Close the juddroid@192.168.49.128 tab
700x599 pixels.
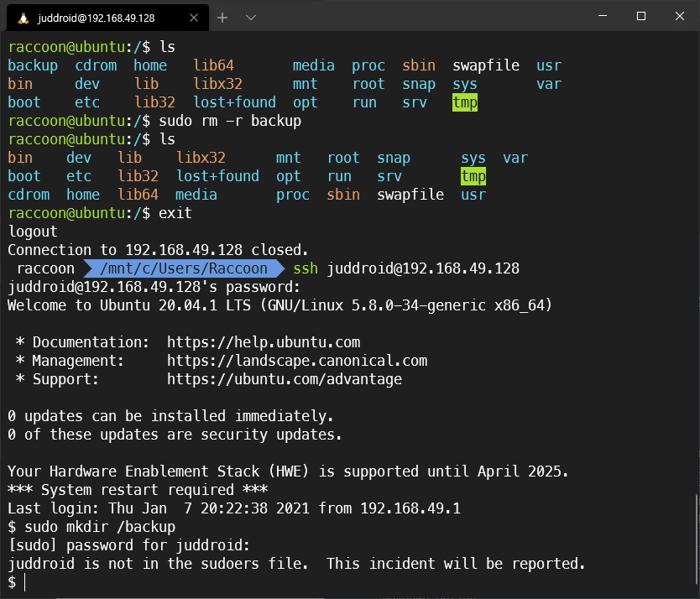click(194, 18)
